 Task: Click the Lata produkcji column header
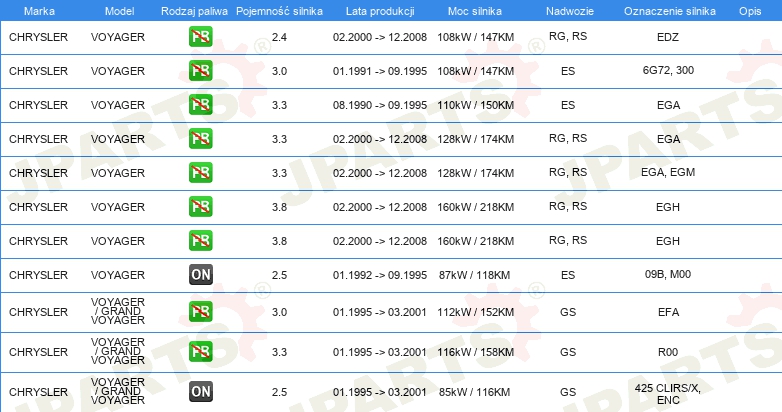point(380,11)
